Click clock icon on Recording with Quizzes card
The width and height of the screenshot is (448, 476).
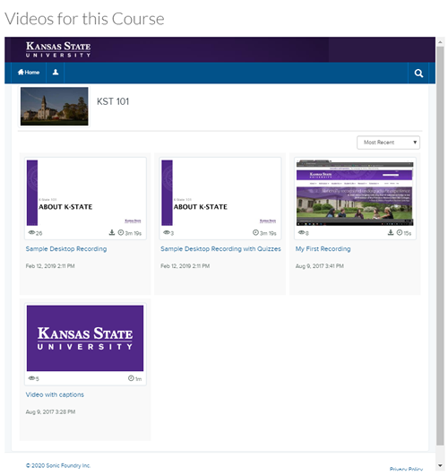pyautogui.click(x=255, y=232)
